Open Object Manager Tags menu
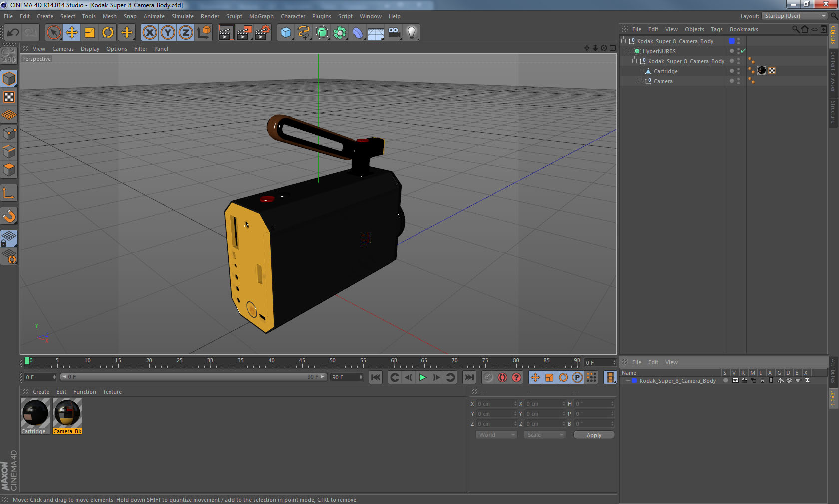Screen dimensions: 839x504 coord(717,29)
